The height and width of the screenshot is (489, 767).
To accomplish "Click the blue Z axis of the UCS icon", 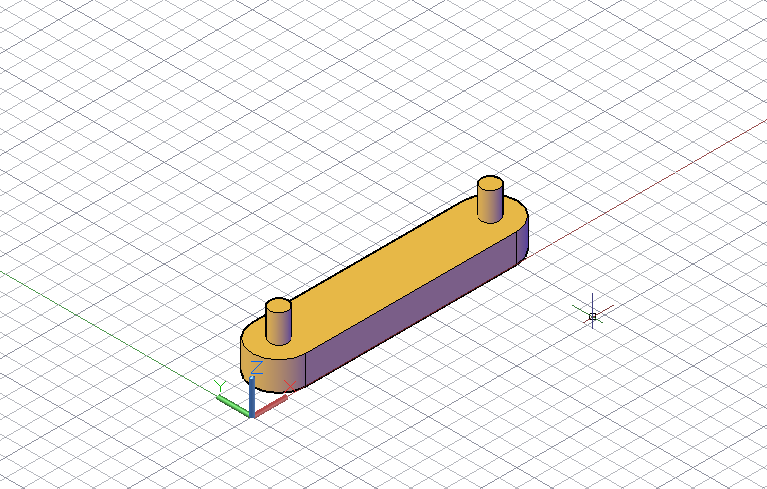I will click(251, 396).
